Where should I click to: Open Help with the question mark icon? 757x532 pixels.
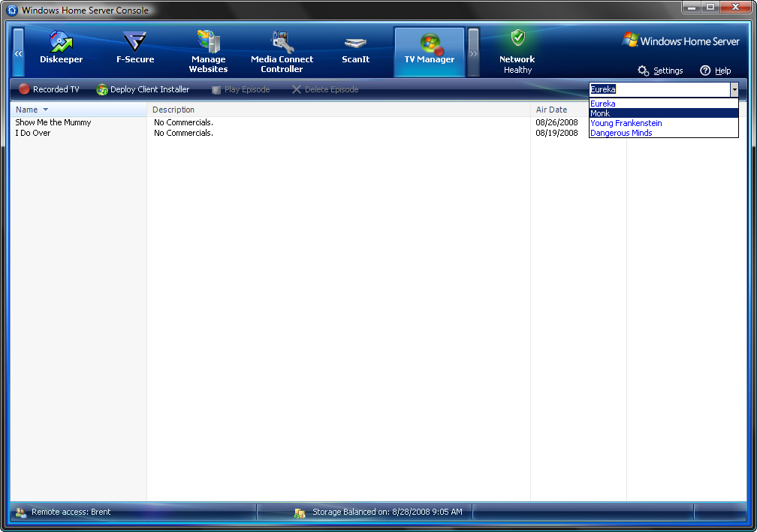point(705,71)
